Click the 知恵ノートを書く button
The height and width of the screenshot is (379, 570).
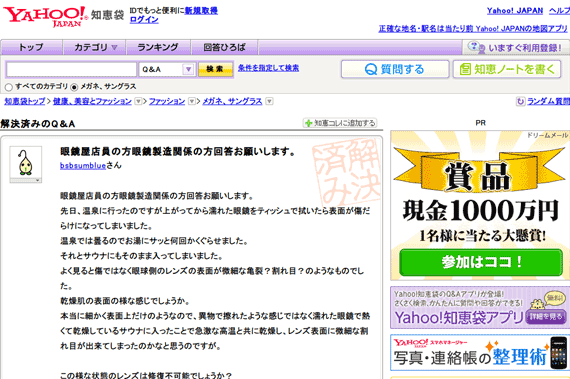(x=507, y=69)
